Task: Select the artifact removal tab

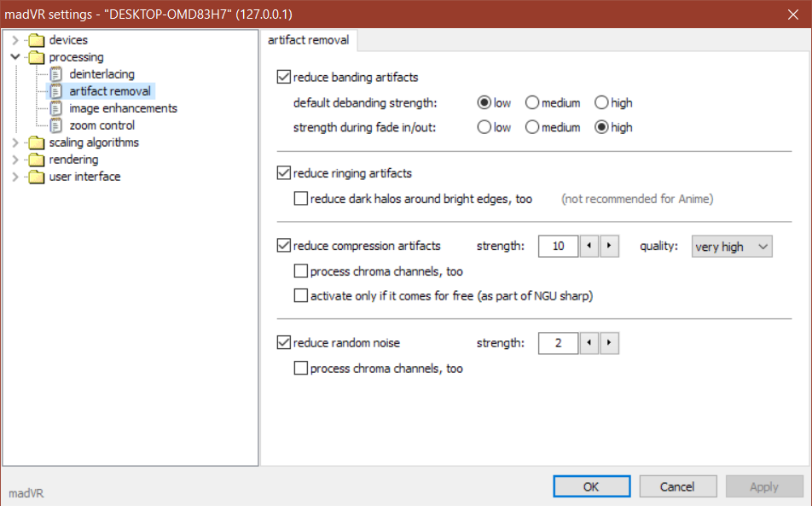Action: (309, 40)
